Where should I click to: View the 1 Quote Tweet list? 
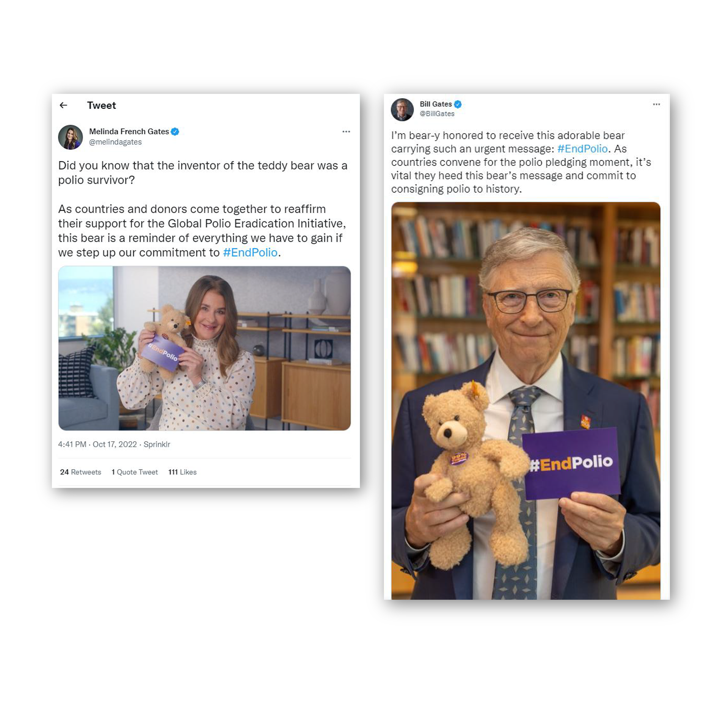tap(135, 472)
